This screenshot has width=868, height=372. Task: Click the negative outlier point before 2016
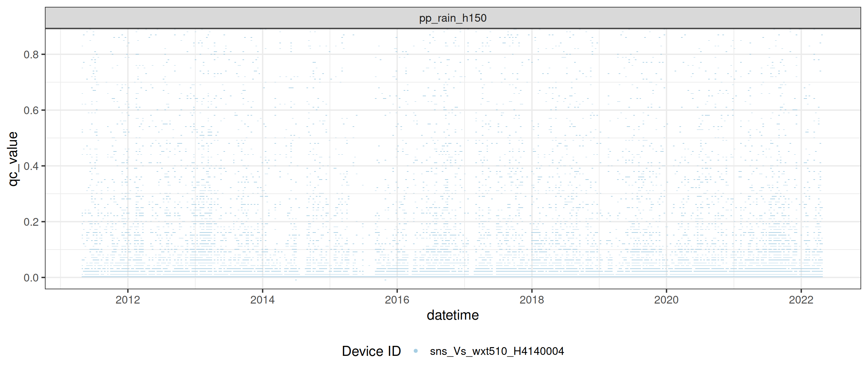coord(385,280)
